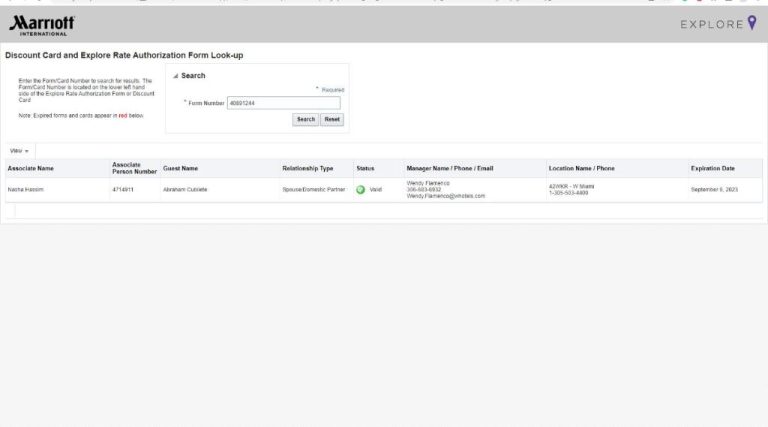768x427 pixels.
Task: Click the manager name Wendy Flamenco
Action: 428,183
